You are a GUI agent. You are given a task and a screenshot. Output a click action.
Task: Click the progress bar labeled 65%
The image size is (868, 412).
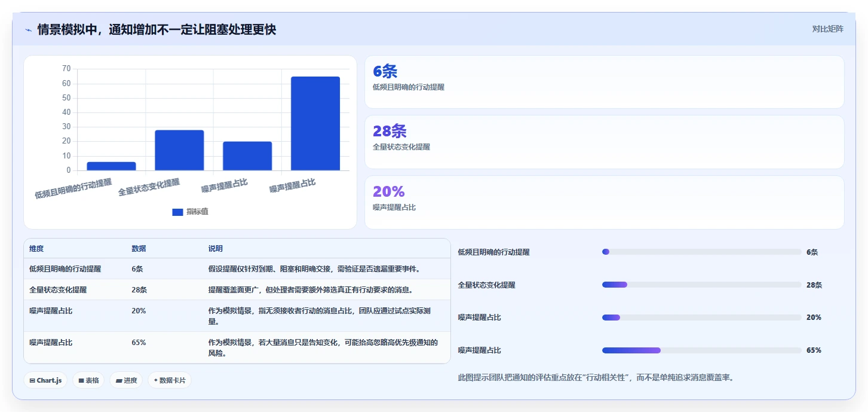click(702, 350)
